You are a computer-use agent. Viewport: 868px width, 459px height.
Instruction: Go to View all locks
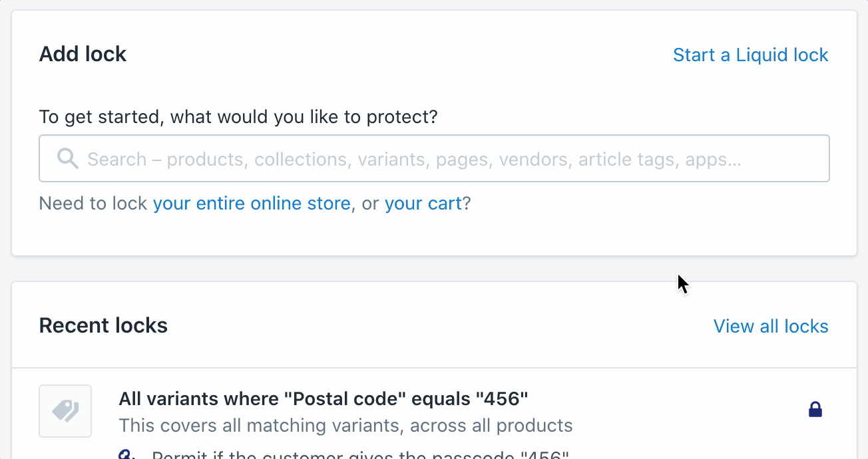click(770, 326)
